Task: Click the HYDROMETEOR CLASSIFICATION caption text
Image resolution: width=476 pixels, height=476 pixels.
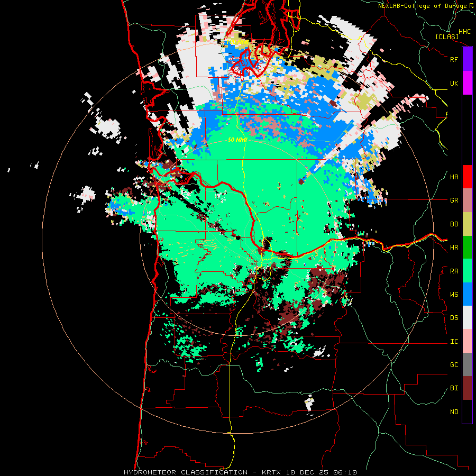Action: coord(186,472)
